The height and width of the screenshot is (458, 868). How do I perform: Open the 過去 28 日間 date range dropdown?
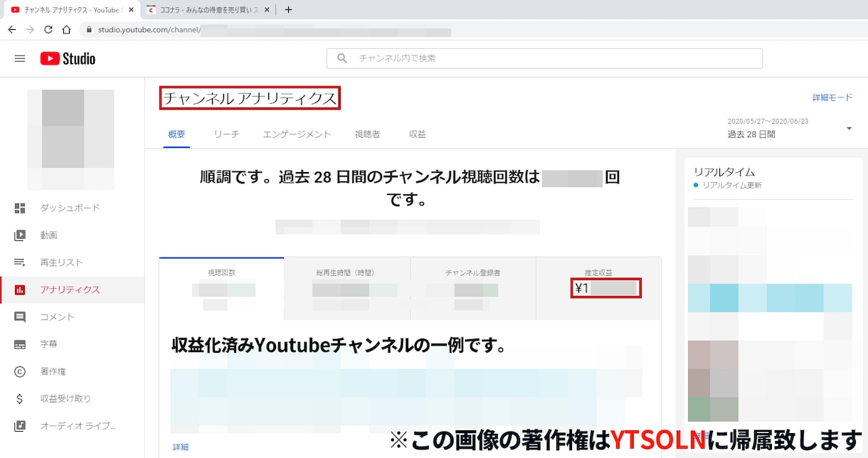pyautogui.click(x=789, y=129)
